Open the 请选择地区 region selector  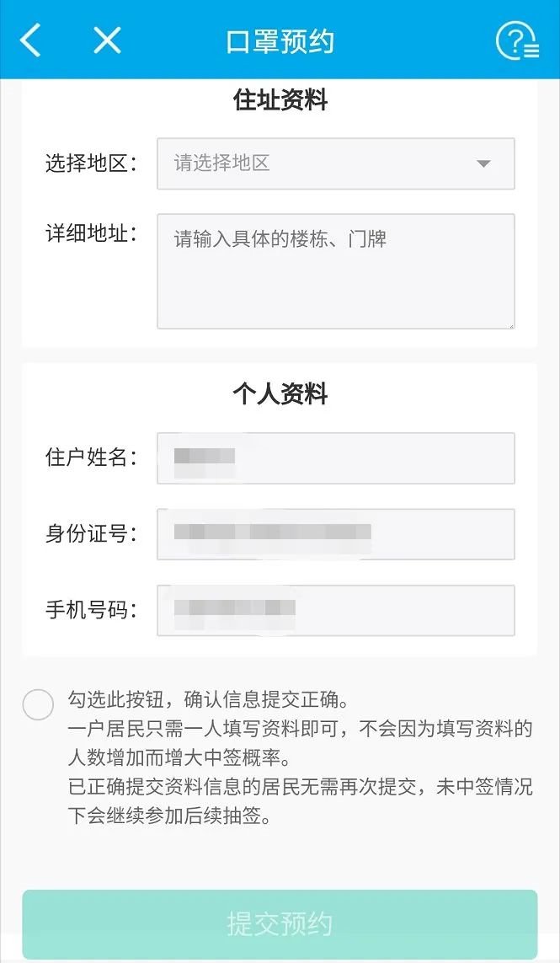[320, 163]
